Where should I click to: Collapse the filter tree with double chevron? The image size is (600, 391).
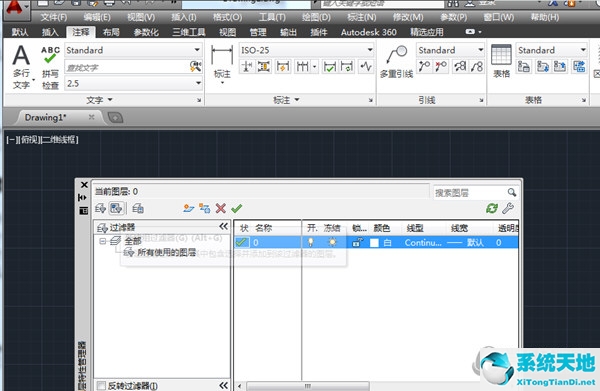pyautogui.click(x=224, y=226)
